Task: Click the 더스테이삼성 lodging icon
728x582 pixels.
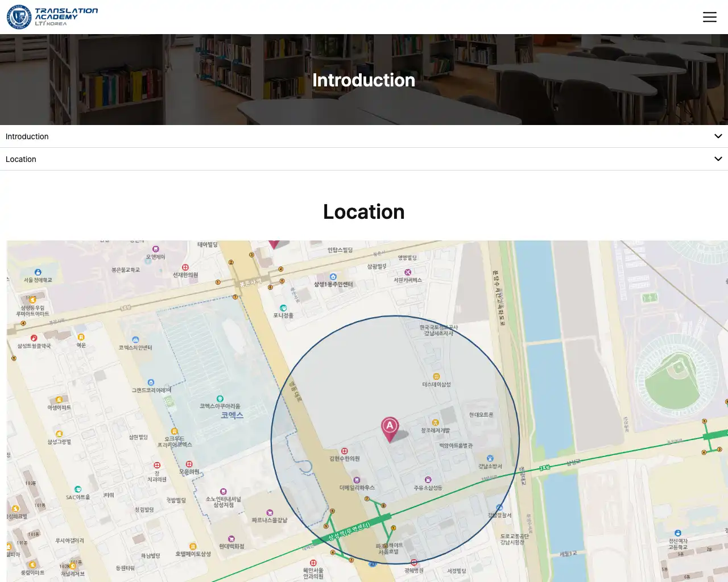Action: pos(436,377)
